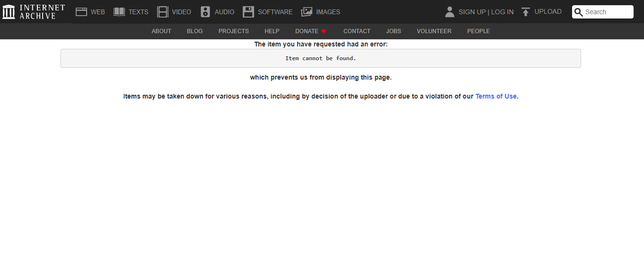Go to the ABOUT page
The height and width of the screenshot is (262, 644).
[161, 31]
